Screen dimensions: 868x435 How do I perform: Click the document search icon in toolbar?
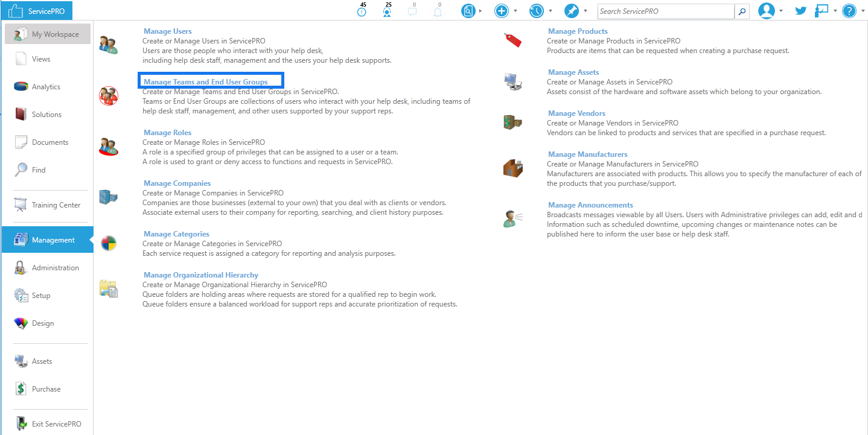tap(468, 11)
